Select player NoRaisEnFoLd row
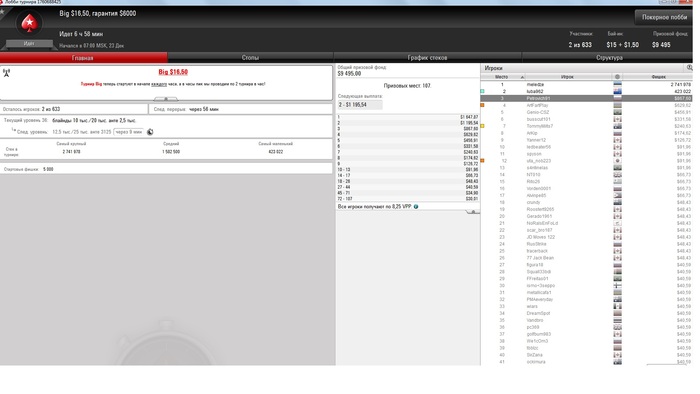 point(586,223)
